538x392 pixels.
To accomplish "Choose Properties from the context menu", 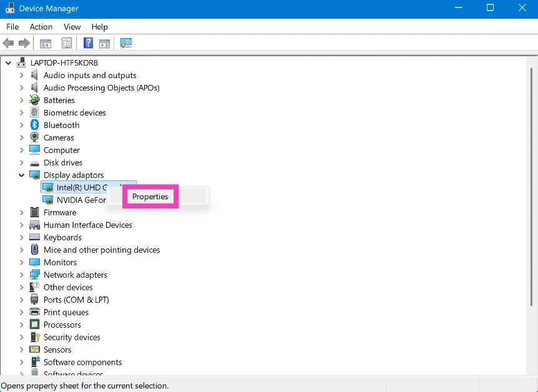I will 150,197.
